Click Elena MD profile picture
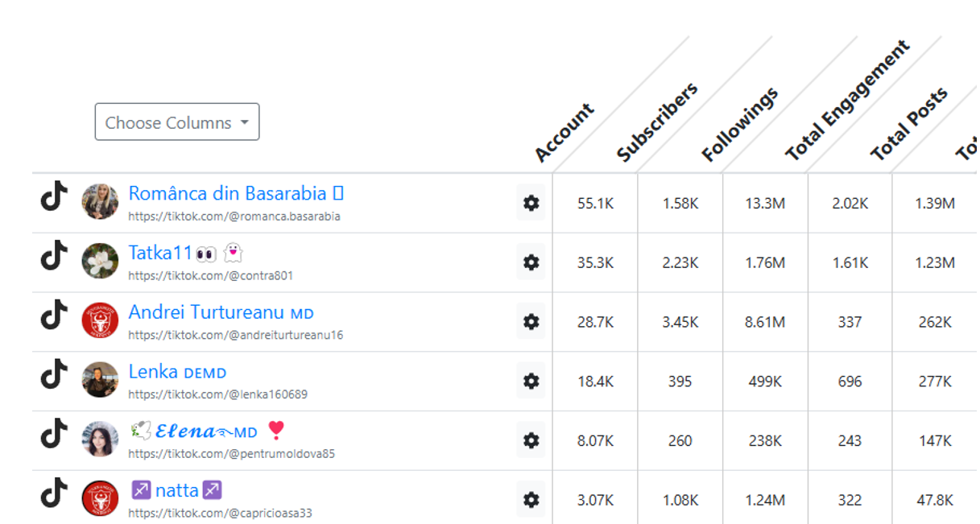This screenshot has height=524, width=980. (100, 439)
